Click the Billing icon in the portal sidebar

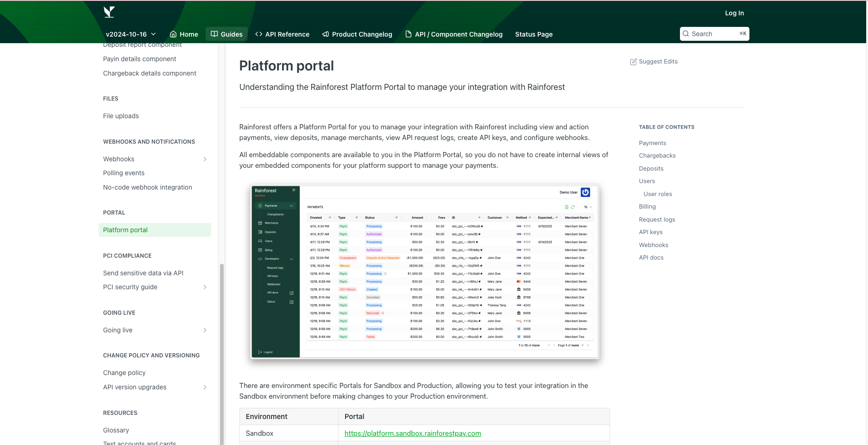pyautogui.click(x=260, y=250)
